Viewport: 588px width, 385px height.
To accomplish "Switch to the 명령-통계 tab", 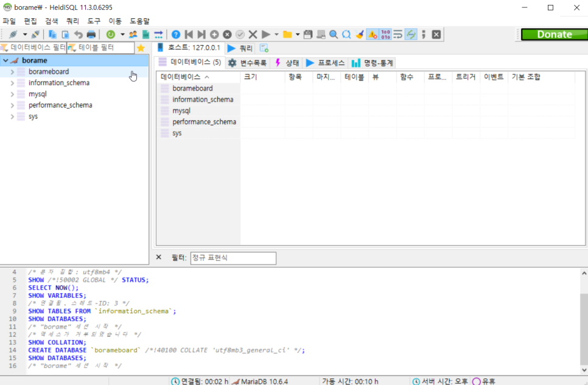I will pyautogui.click(x=373, y=63).
